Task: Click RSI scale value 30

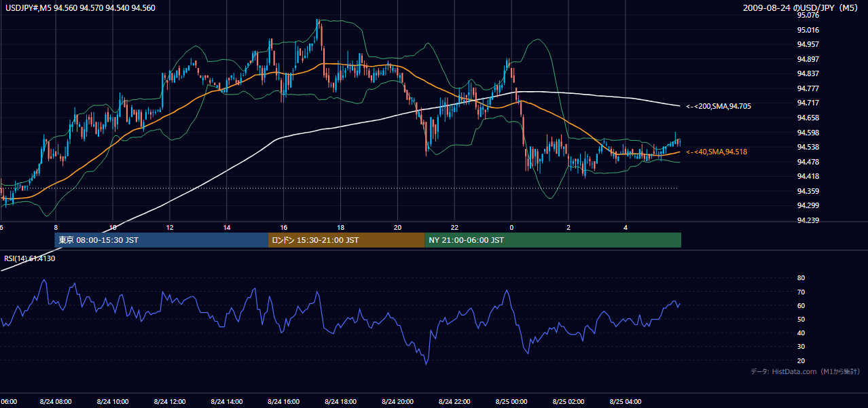Action: pos(801,347)
